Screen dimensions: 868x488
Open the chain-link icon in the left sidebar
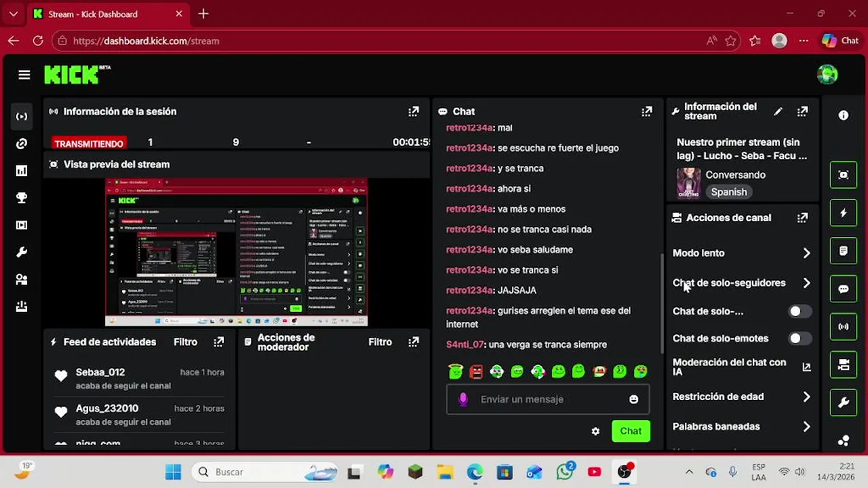pyautogui.click(x=22, y=144)
